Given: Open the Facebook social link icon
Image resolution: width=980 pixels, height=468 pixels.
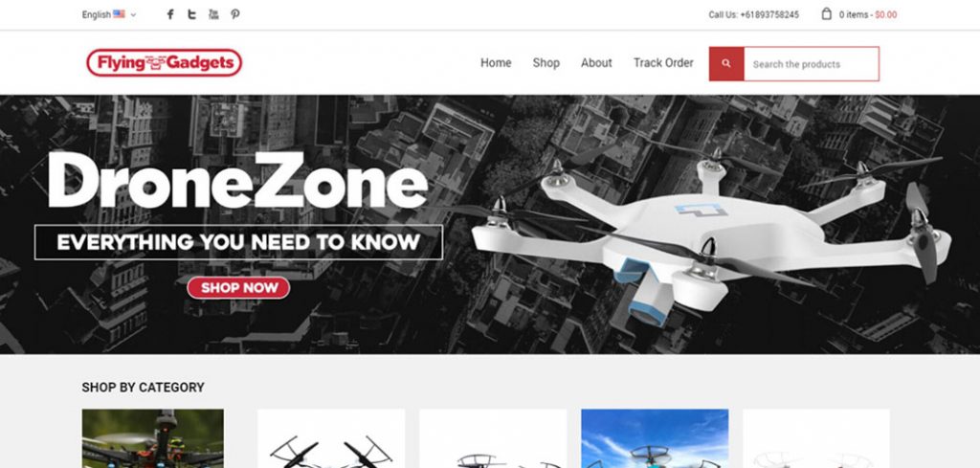Looking at the screenshot, I should coord(170,14).
